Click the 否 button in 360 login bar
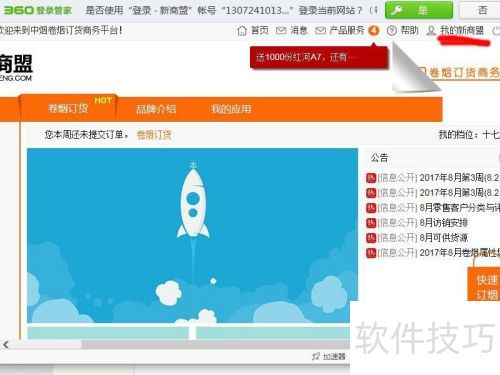Image resolution: width=500 pixels, height=375 pixels. (x=480, y=10)
